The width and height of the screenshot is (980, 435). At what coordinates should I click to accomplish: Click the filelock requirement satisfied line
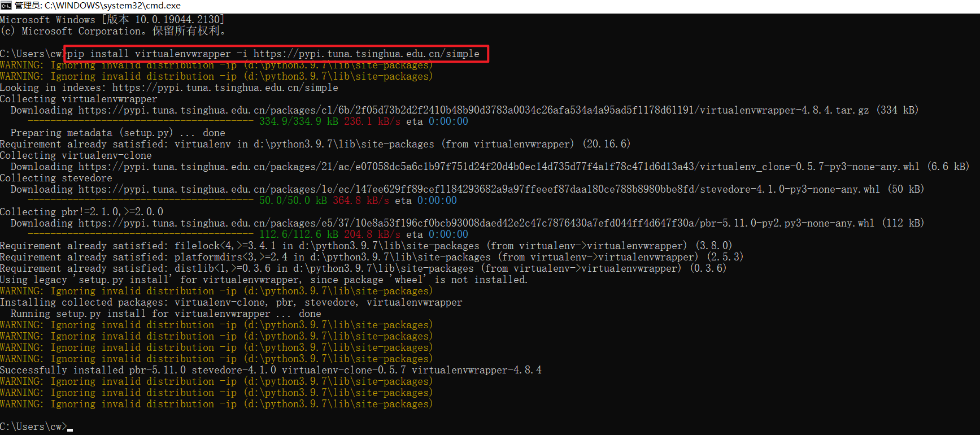pyautogui.click(x=366, y=246)
